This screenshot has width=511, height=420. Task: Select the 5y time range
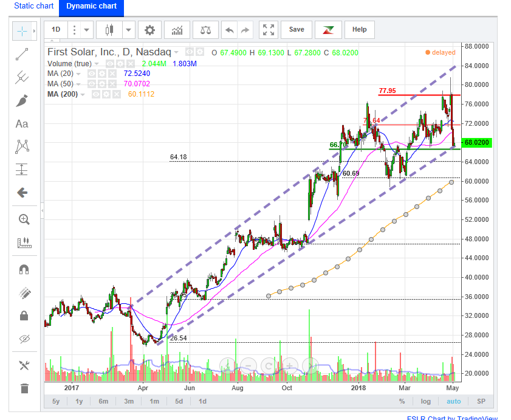pos(56,401)
